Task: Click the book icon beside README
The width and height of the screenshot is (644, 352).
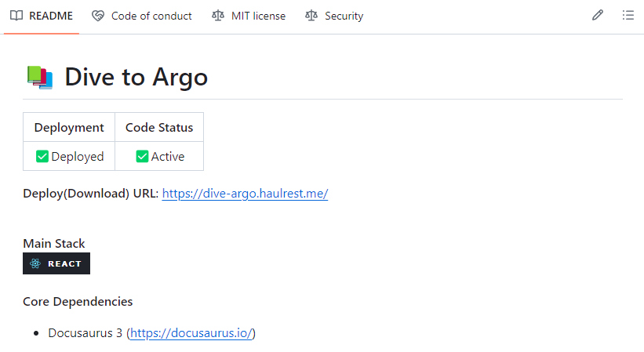Action: click(x=16, y=16)
